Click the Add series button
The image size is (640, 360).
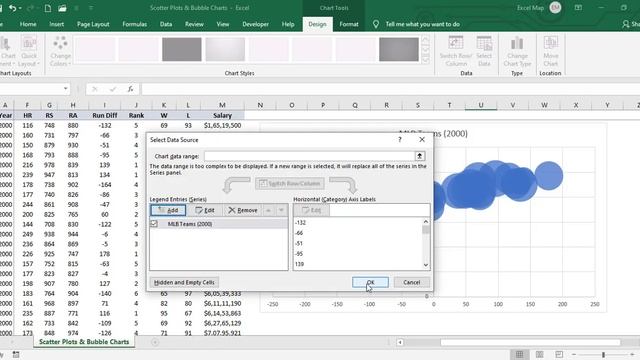168,210
